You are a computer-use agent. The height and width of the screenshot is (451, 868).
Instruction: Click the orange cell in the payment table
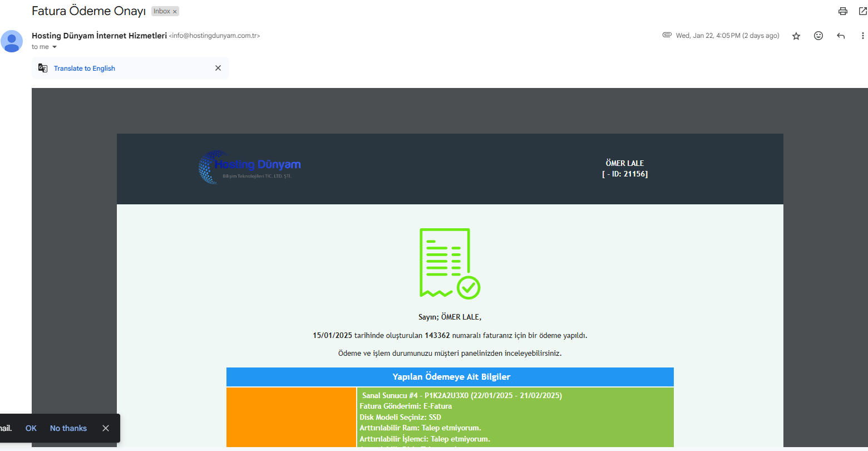pyautogui.click(x=291, y=417)
